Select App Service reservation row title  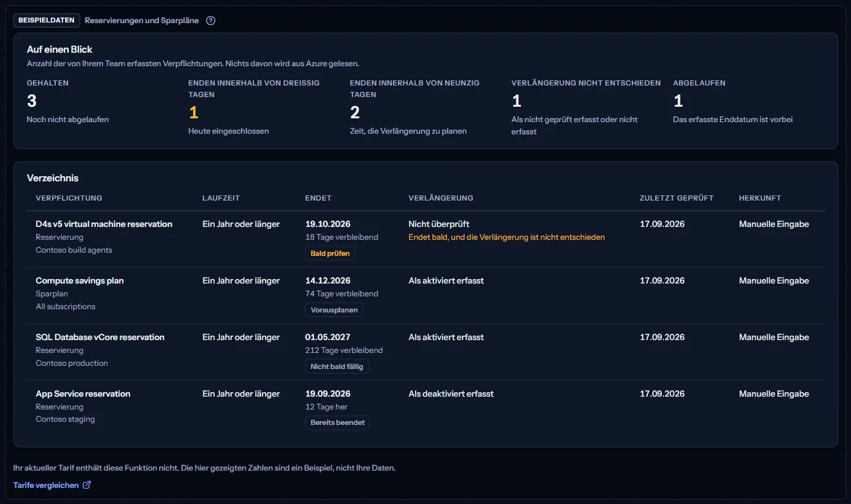[83, 394]
